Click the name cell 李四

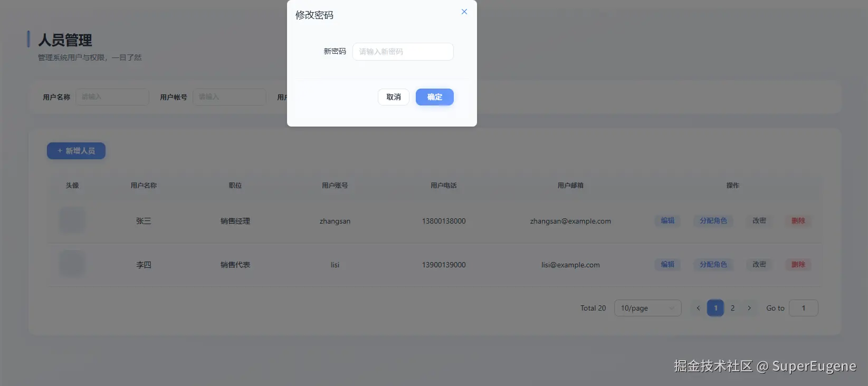point(144,265)
